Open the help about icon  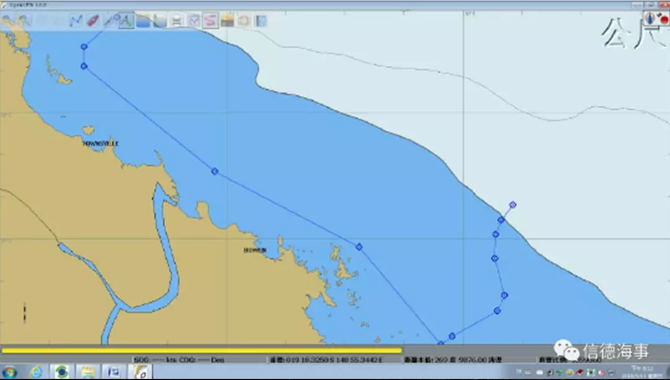tap(261, 21)
